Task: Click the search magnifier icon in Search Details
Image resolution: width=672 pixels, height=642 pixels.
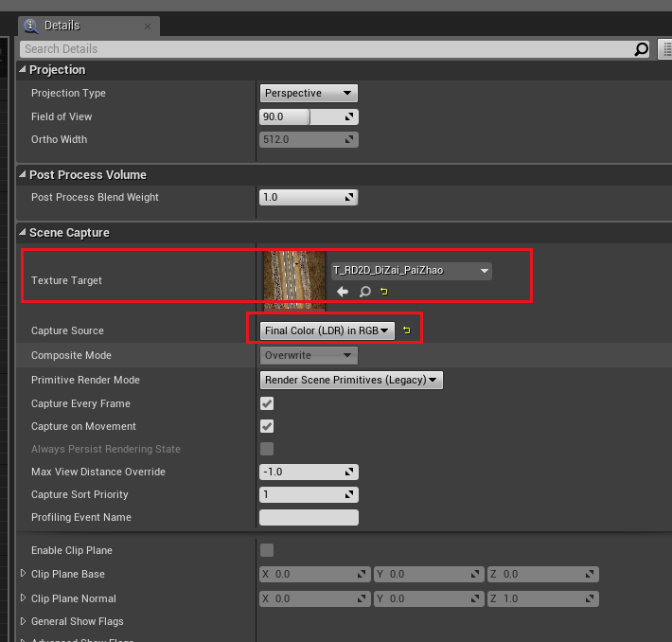Action: tap(641, 49)
